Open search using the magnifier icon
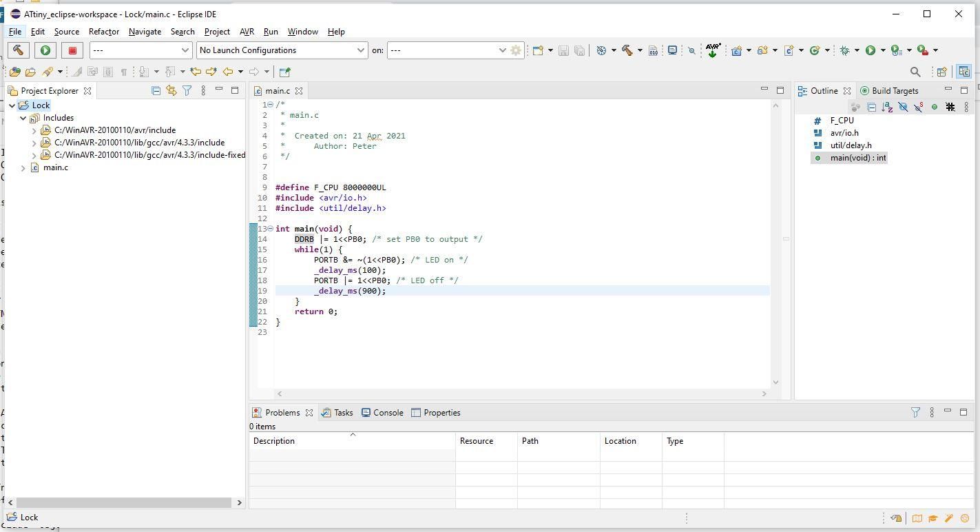 click(x=691, y=50)
